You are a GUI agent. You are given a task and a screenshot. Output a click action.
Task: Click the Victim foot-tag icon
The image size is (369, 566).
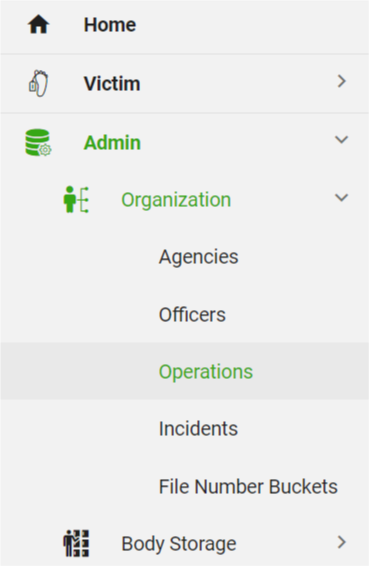coord(39,83)
